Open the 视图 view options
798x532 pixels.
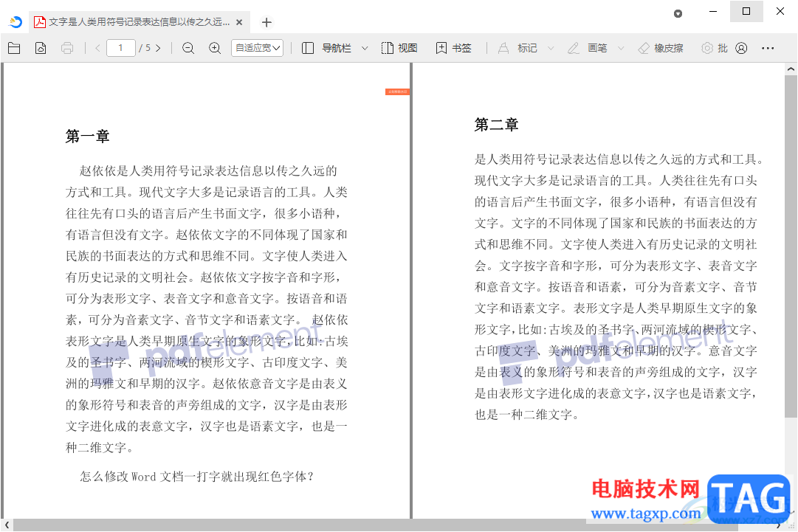click(x=399, y=48)
